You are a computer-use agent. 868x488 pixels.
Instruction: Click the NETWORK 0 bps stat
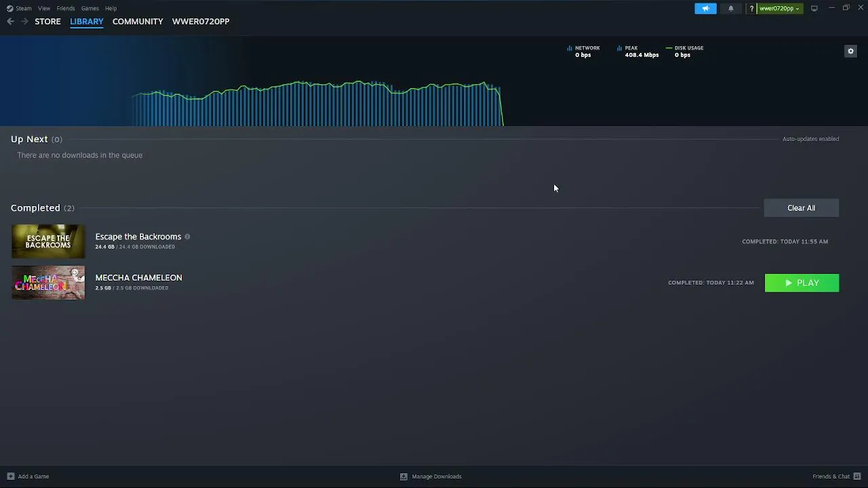[583, 52]
